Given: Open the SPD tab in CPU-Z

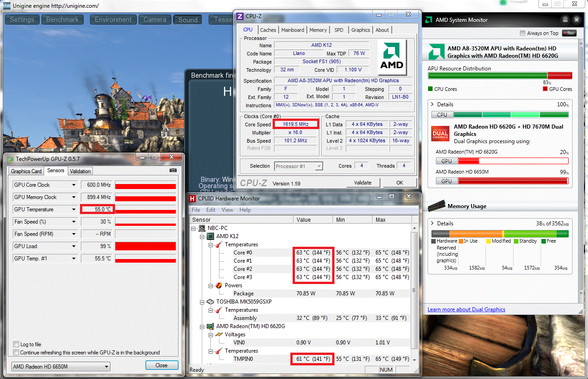Looking at the screenshot, I should coord(339,30).
